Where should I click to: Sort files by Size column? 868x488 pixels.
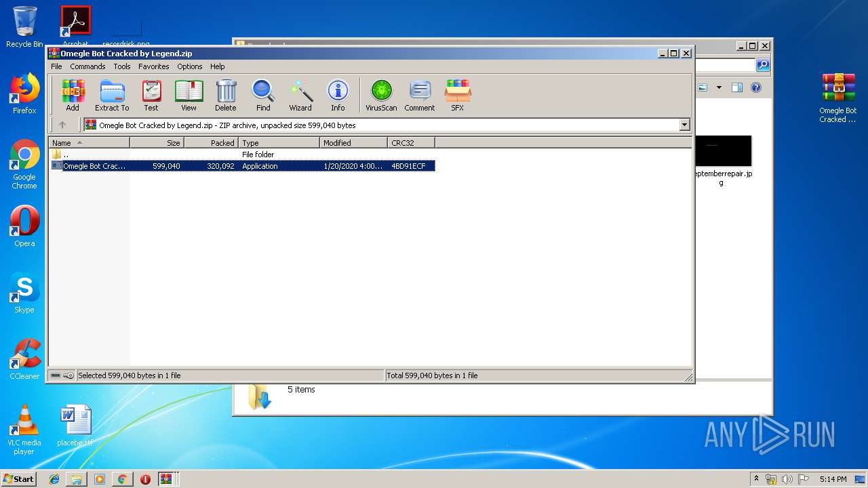157,142
